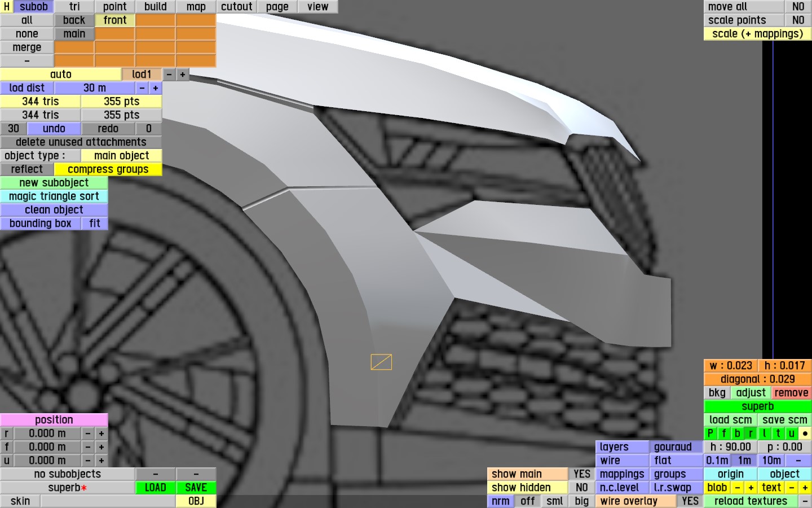Switch to wire display mode

[x=623, y=461]
